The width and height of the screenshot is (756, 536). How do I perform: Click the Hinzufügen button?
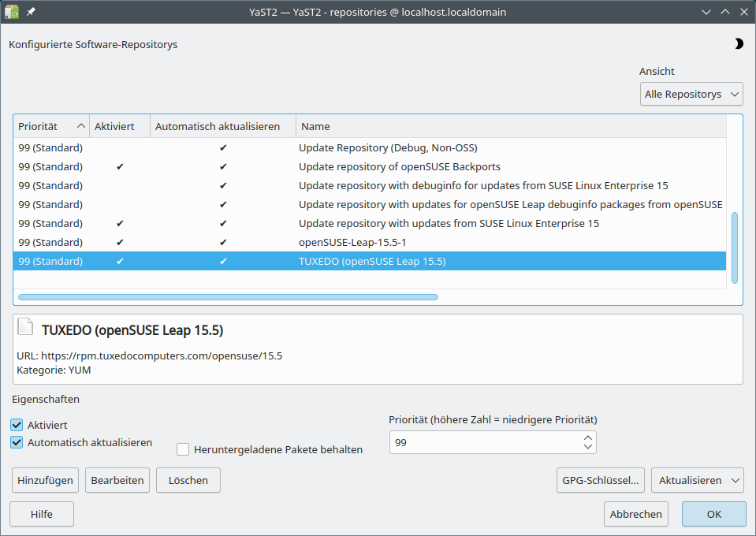(x=45, y=480)
